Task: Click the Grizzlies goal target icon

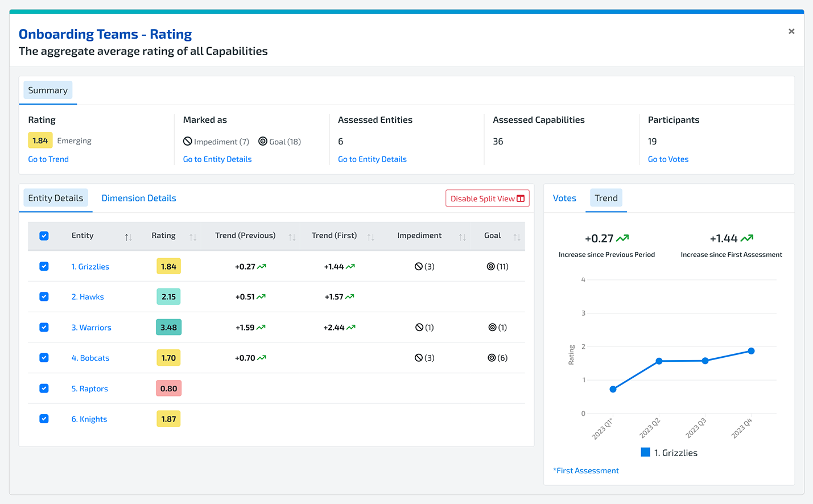Action: [491, 266]
